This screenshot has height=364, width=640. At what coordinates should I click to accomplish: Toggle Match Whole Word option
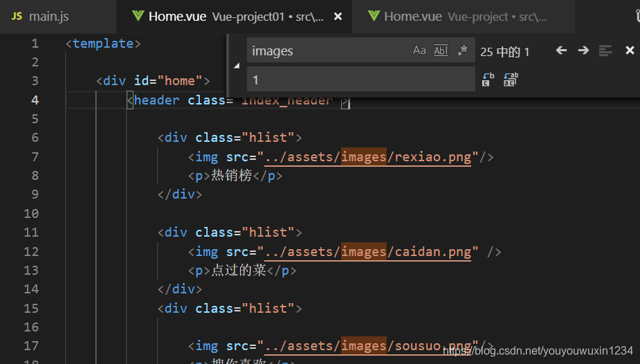pos(441,51)
